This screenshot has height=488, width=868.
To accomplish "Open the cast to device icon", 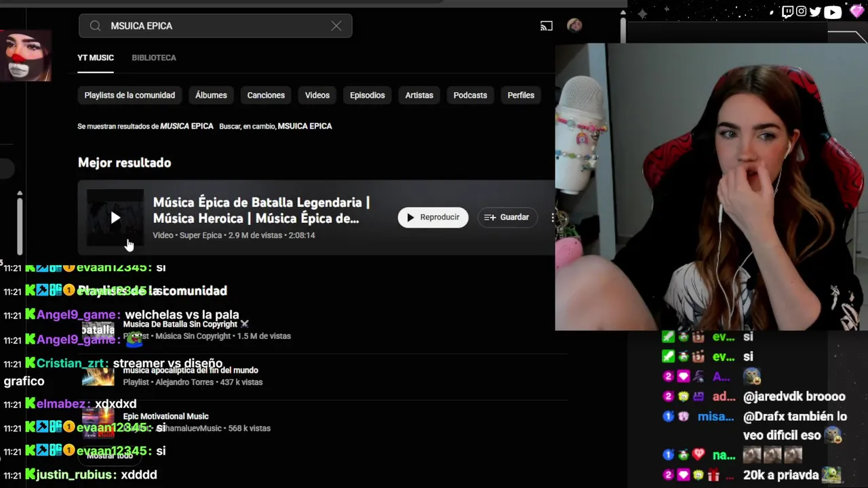I will click(x=547, y=26).
